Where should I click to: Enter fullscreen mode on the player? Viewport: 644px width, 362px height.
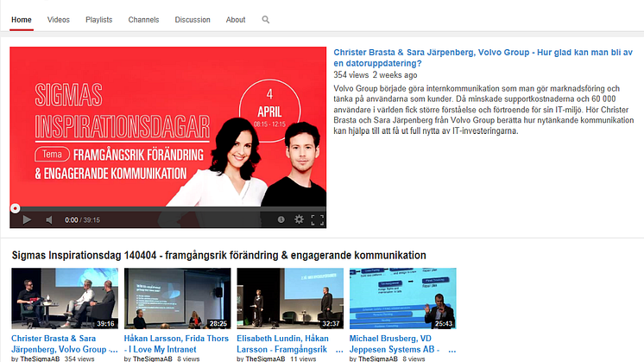pyautogui.click(x=318, y=219)
